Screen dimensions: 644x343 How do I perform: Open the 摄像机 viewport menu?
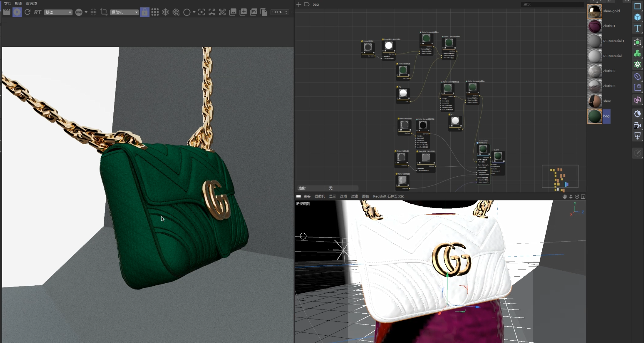(x=320, y=197)
